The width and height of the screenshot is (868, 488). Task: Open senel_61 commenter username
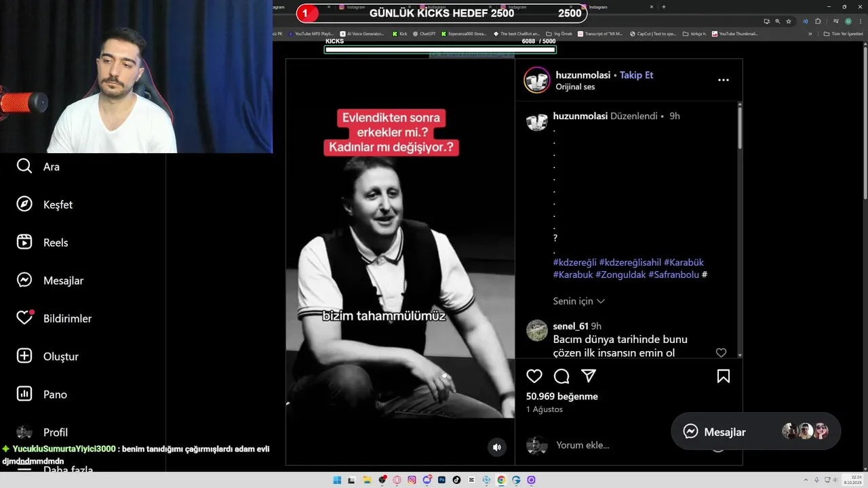pyautogui.click(x=570, y=326)
